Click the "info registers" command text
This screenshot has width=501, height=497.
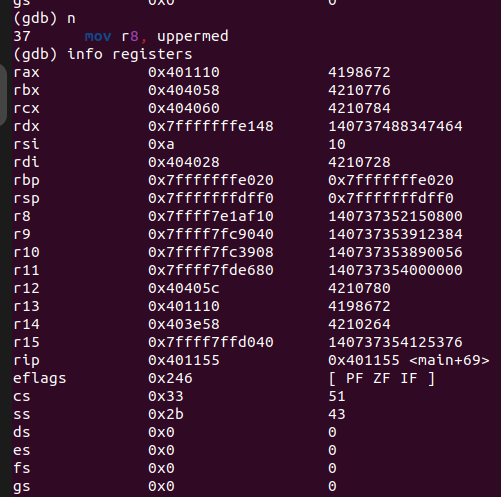[130, 54]
